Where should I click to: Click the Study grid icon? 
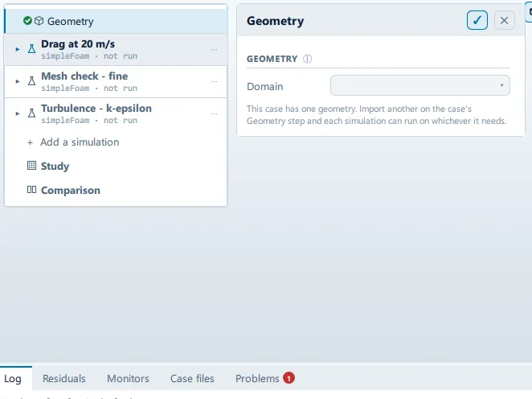click(31, 166)
